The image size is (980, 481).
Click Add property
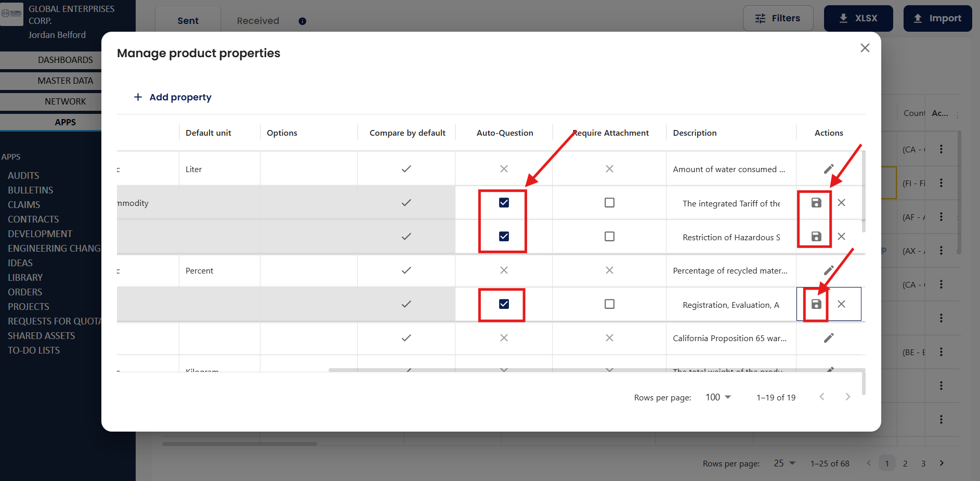(173, 97)
